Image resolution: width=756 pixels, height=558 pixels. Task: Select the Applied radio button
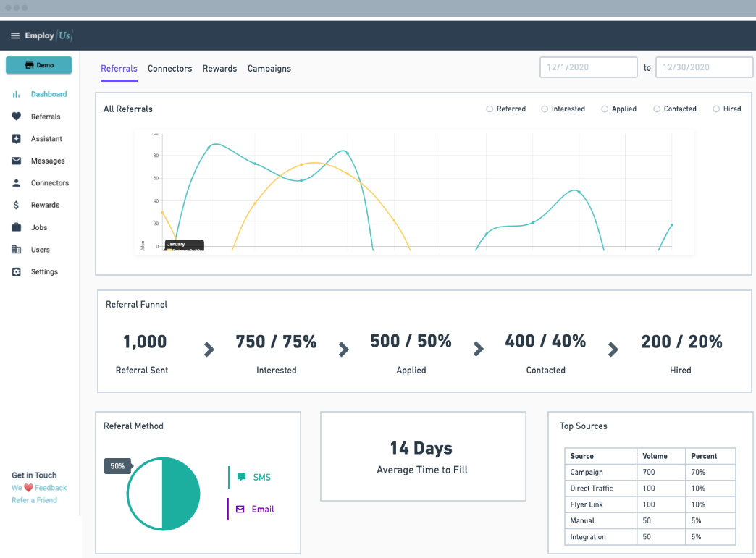coord(605,109)
